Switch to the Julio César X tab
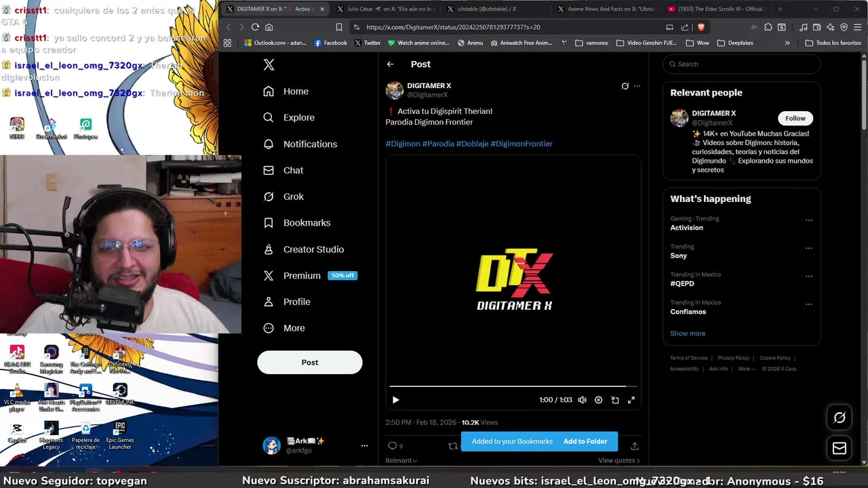Image resolution: width=868 pixels, height=488 pixels. coord(387,9)
